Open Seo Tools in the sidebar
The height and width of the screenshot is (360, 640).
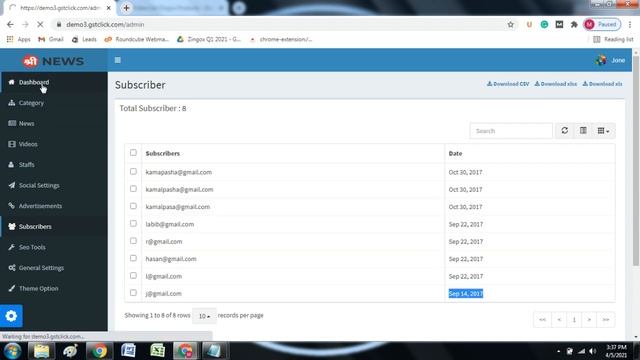coord(54,247)
